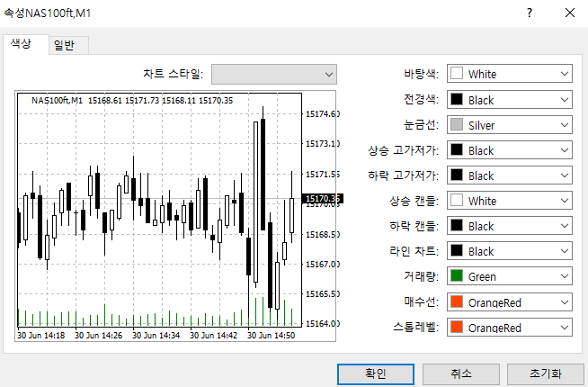Screen dimensions: 588x387
Task: Click the 15167.00 price axis label
Action: tap(323, 265)
